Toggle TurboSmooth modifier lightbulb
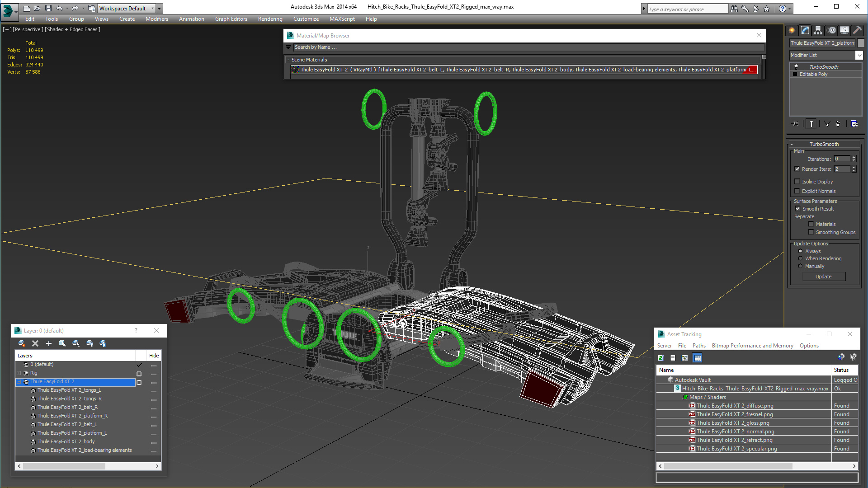The width and height of the screenshot is (868, 488). (796, 66)
